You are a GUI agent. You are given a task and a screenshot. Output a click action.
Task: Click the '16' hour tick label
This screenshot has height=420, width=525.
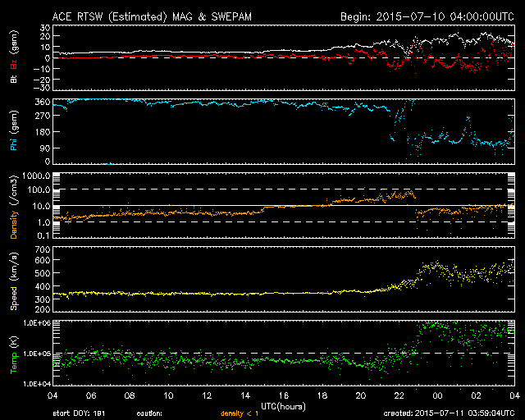click(x=284, y=396)
